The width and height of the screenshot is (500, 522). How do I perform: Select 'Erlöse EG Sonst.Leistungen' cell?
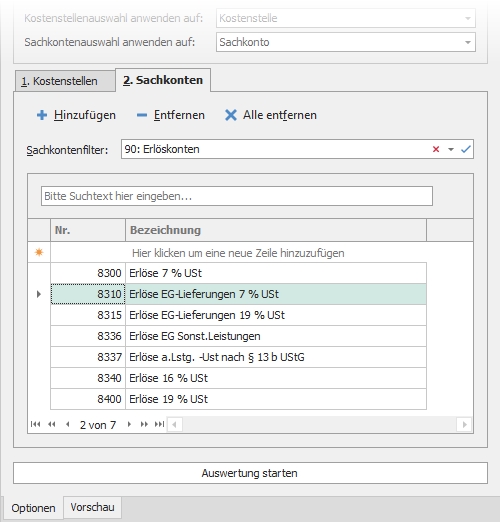tap(276, 336)
